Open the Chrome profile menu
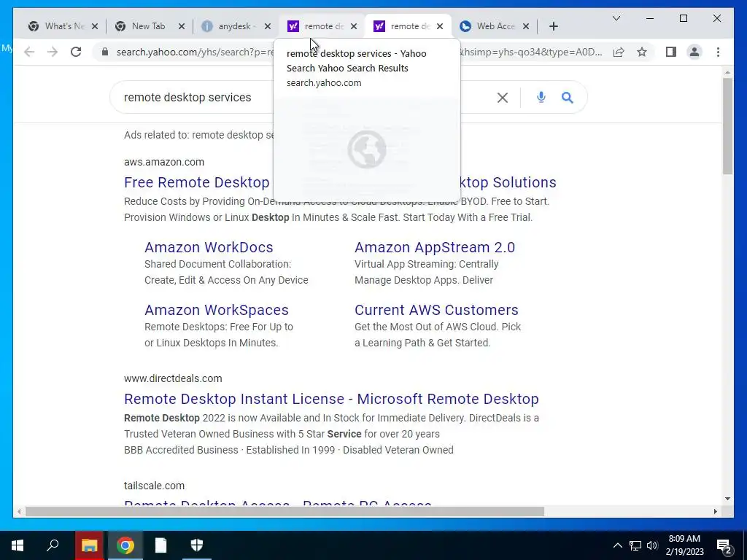The width and height of the screenshot is (747, 560). (x=694, y=52)
